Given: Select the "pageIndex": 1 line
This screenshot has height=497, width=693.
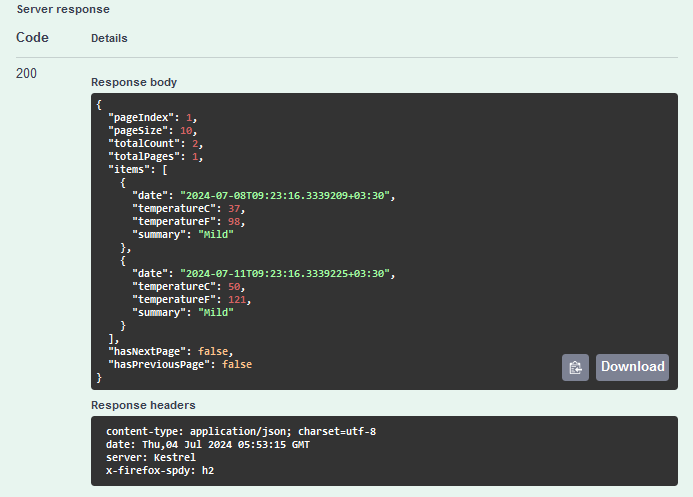Looking at the screenshot, I should tap(152, 118).
